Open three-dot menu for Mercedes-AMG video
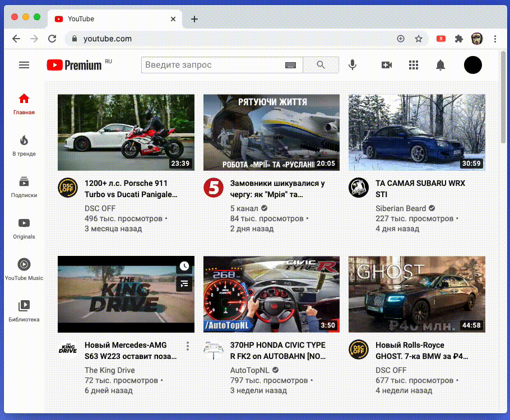This screenshot has width=510, height=420. 188,346
